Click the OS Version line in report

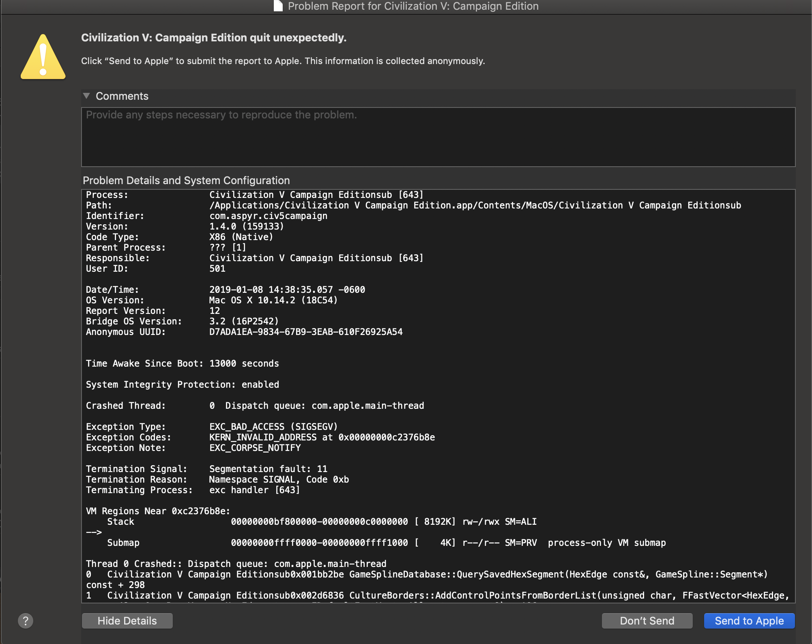[211, 300]
